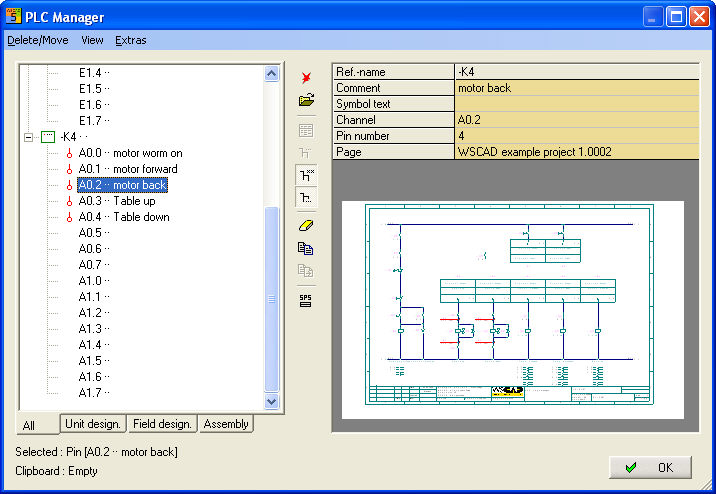
Task: Click the tree vertical scrollbar thumb
Action: point(272,299)
